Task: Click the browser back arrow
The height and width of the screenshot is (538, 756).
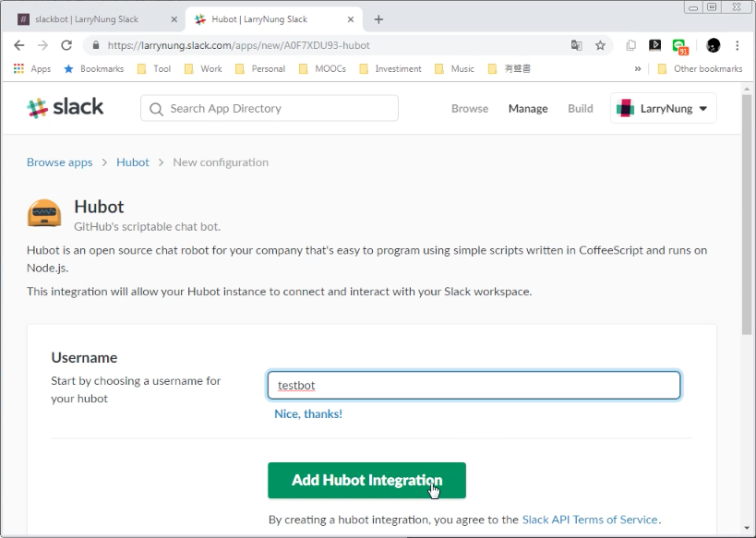Action: tap(18, 45)
